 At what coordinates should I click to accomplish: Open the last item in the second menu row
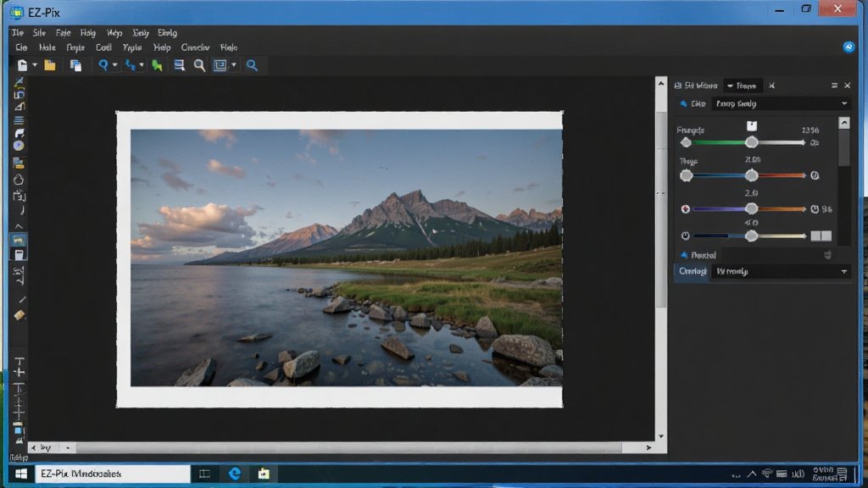coord(229,47)
